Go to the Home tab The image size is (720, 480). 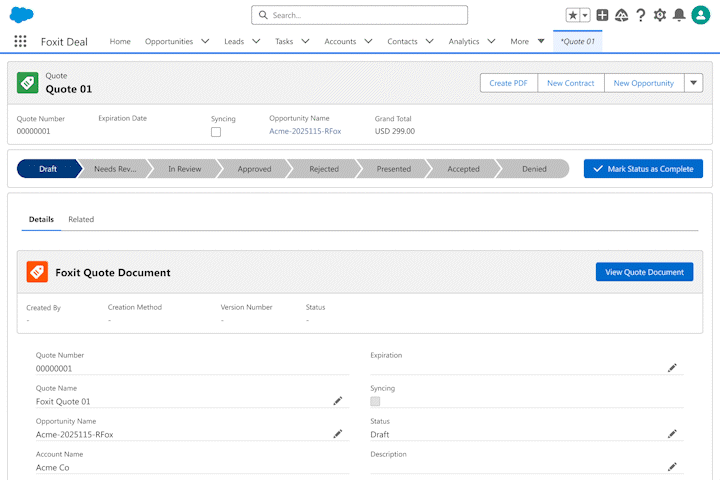click(x=120, y=41)
